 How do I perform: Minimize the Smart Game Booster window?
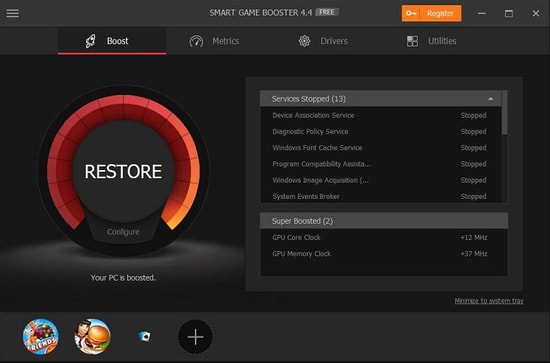click(x=482, y=13)
